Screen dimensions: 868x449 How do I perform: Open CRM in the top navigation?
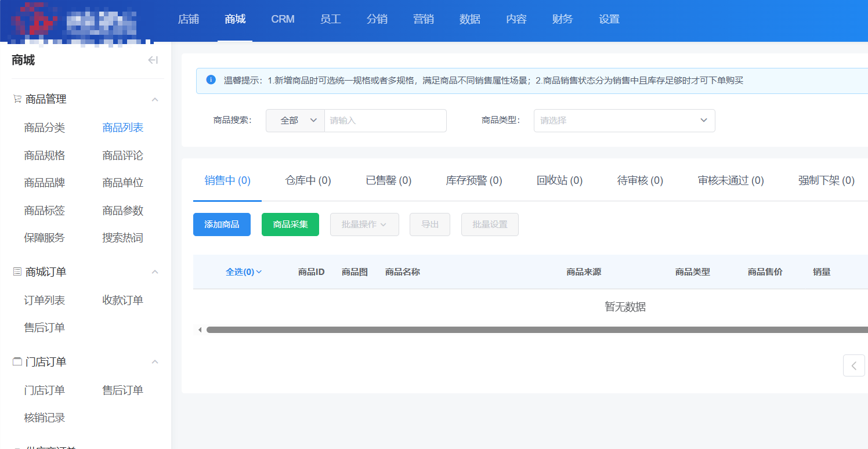point(283,19)
